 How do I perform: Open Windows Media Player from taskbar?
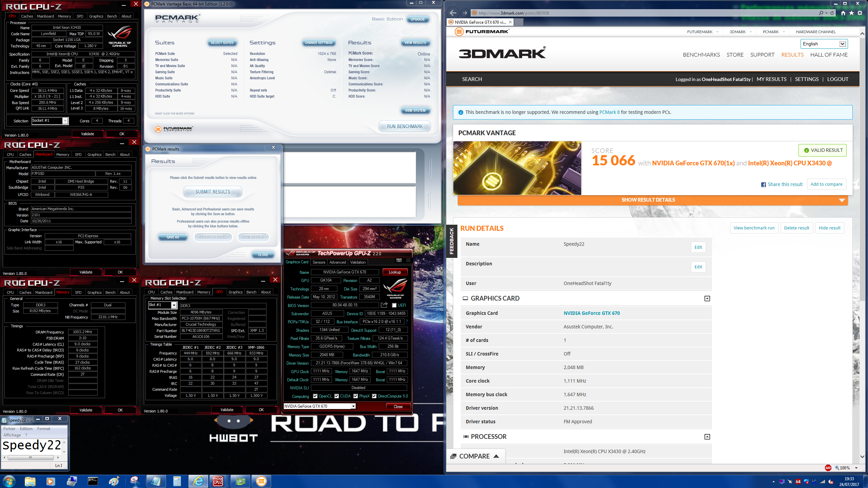(x=51, y=481)
